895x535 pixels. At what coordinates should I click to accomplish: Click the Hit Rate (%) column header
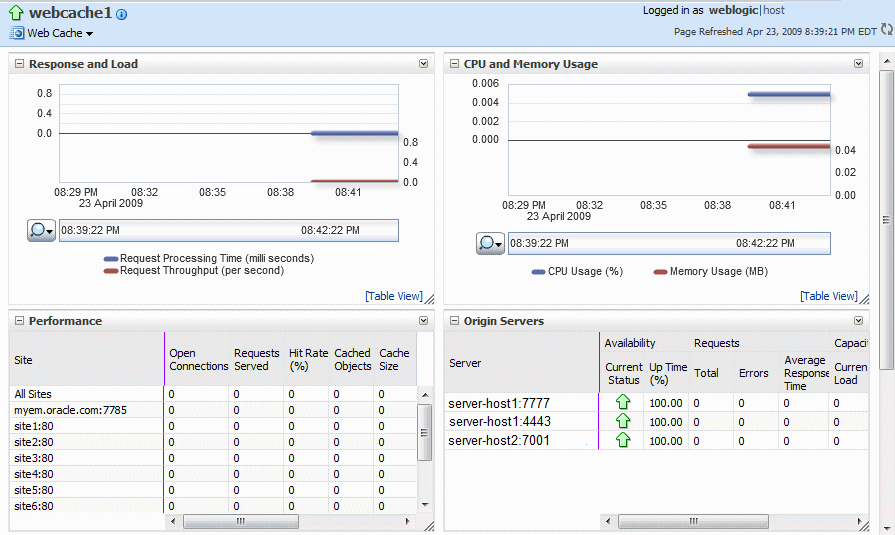(308, 360)
